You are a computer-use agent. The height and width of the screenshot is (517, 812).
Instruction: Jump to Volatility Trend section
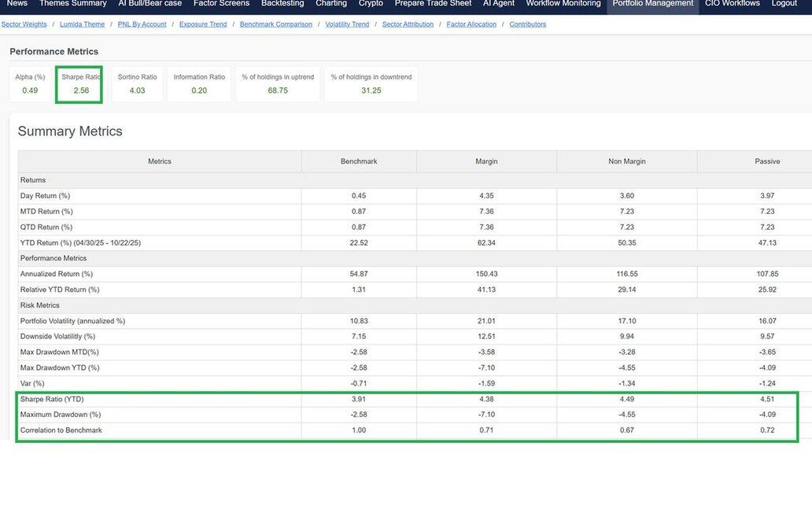coord(347,24)
